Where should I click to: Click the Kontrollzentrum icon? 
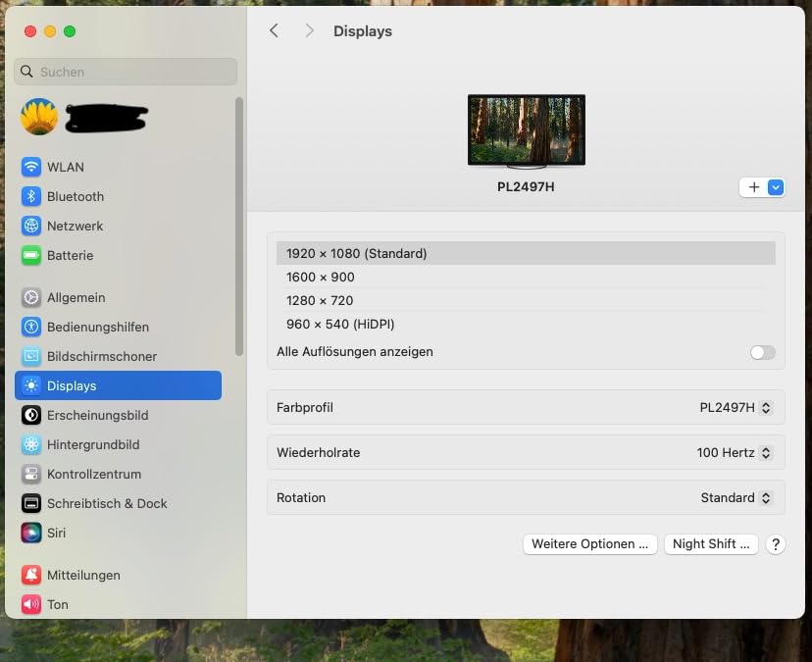click(x=31, y=474)
